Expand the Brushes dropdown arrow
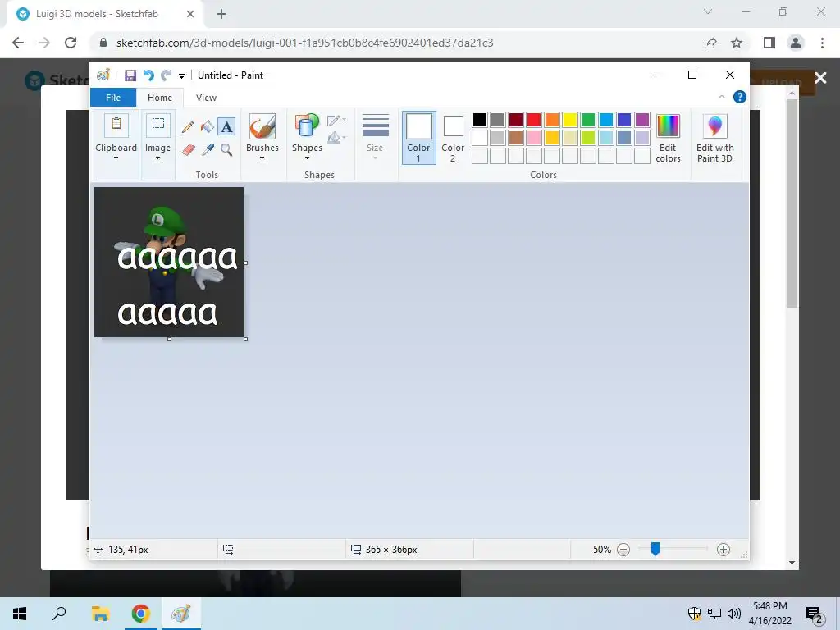 [262, 158]
